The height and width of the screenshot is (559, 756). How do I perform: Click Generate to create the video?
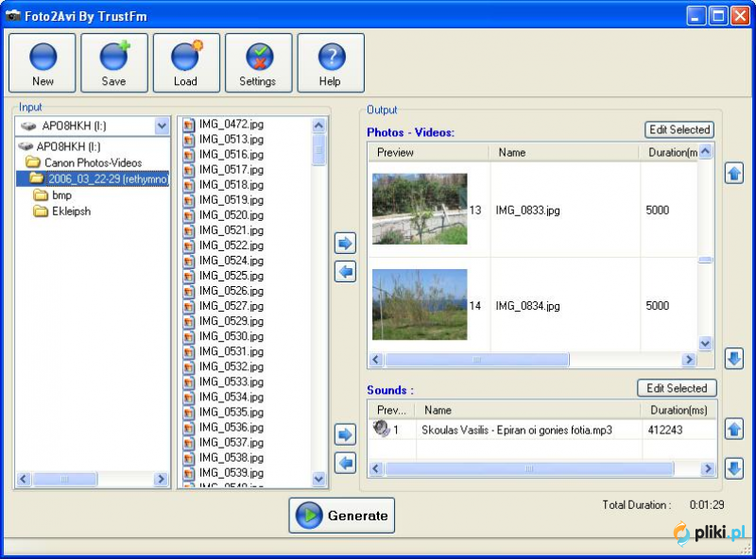tap(342, 516)
